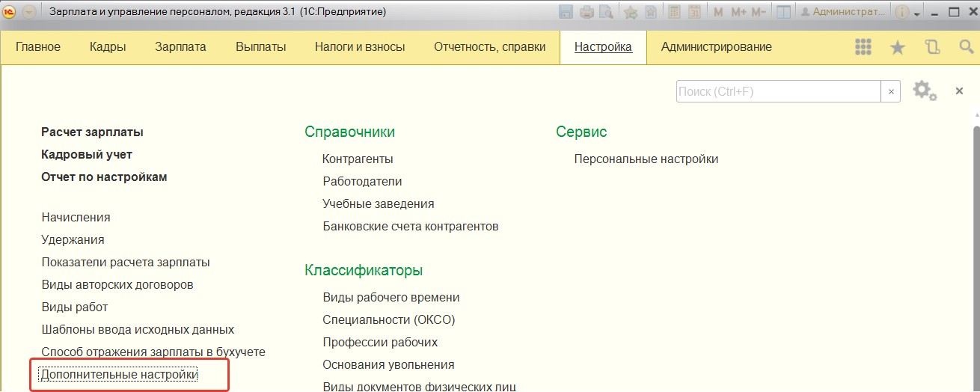Open the Расчет зарплаты settings link
This screenshot has width=980, height=392.
point(92,132)
